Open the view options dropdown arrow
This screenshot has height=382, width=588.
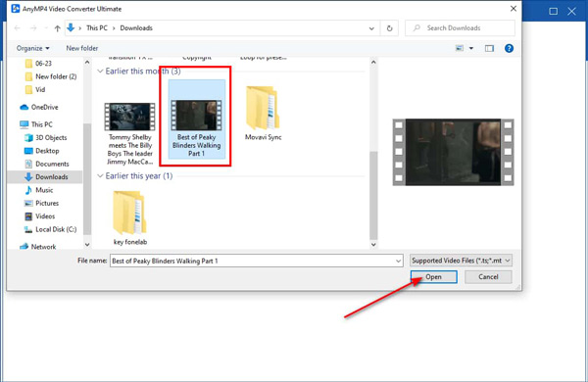(471, 48)
